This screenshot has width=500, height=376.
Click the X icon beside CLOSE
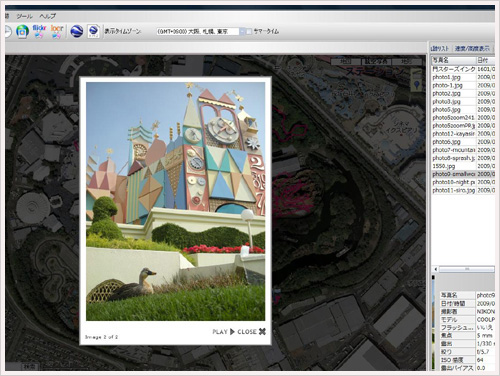(x=262, y=331)
